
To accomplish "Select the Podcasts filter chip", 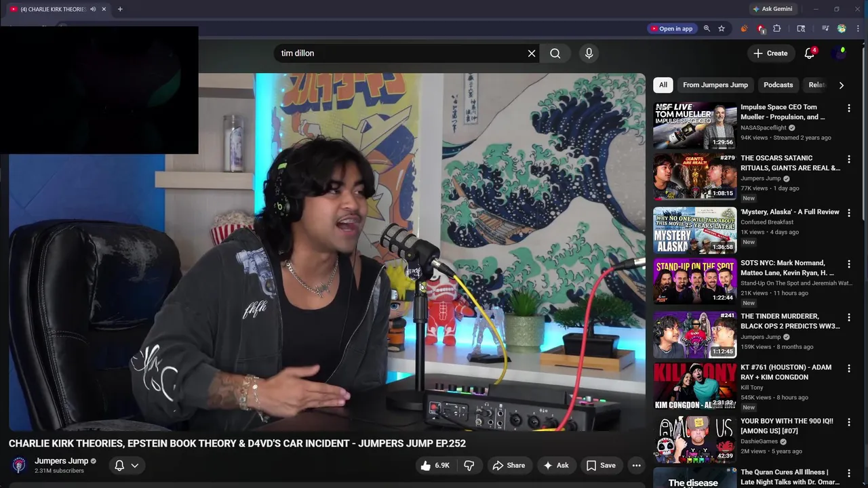I will (778, 85).
